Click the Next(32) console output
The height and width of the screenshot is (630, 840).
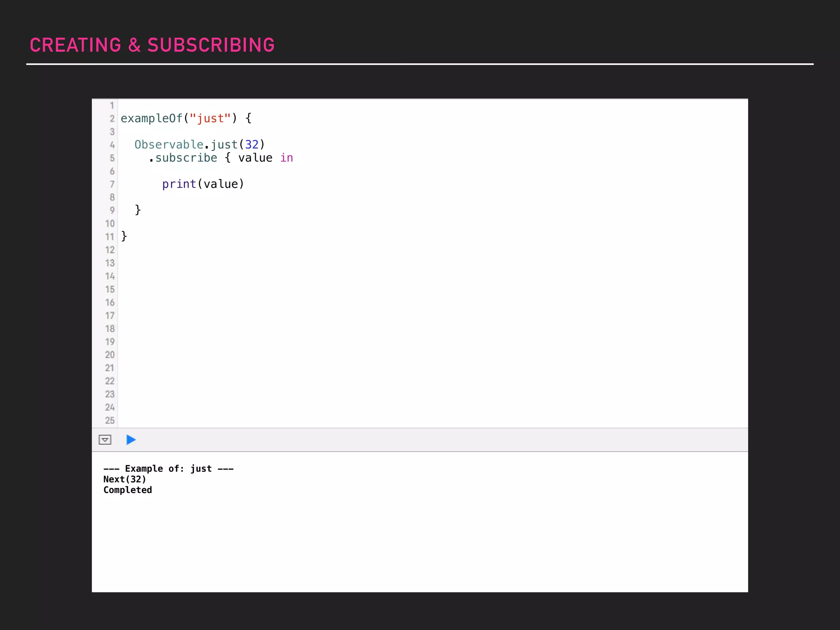pyautogui.click(x=125, y=479)
